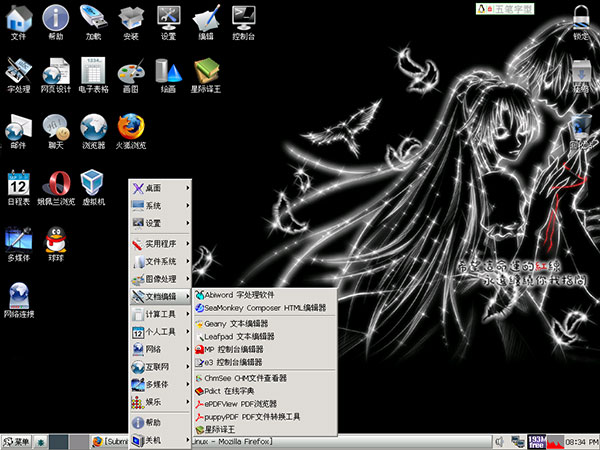Launch Abiword 字处理软件 from submenu
The width and height of the screenshot is (600, 450).
[265, 295]
